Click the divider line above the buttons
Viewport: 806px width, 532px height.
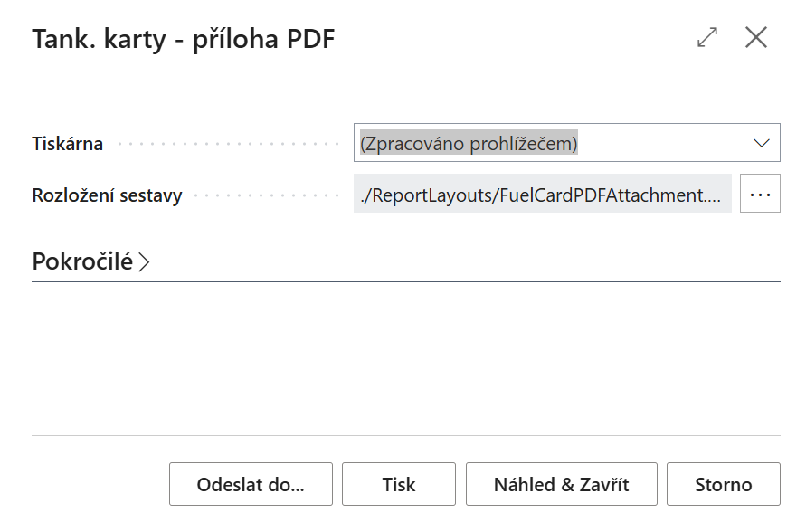click(x=405, y=436)
